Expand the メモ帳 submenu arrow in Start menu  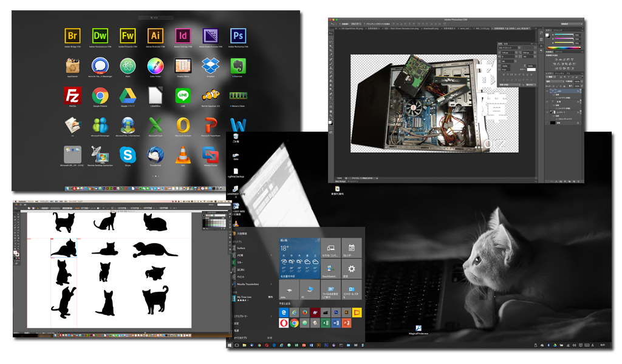(271, 255)
